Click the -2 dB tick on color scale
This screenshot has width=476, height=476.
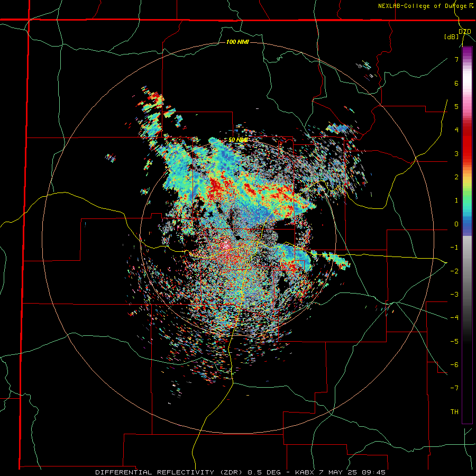454,271
